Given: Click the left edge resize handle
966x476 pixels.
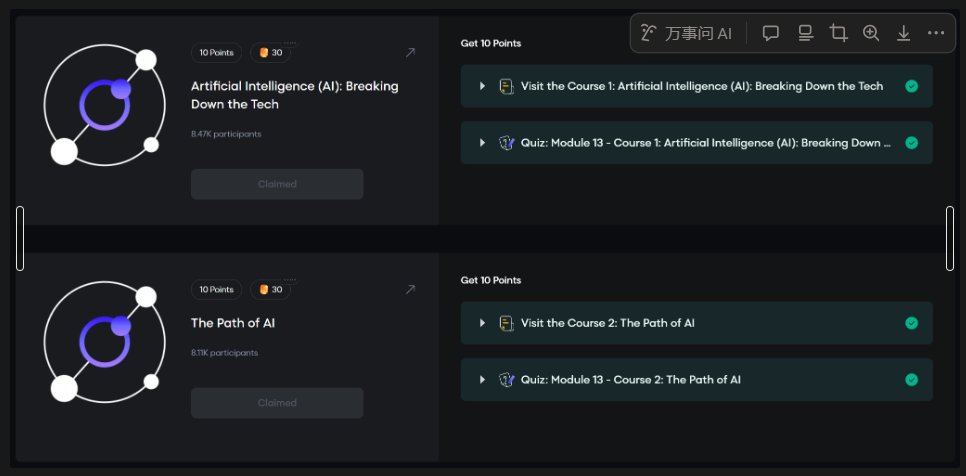Looking at the screenshot, I should coord(20,238).
